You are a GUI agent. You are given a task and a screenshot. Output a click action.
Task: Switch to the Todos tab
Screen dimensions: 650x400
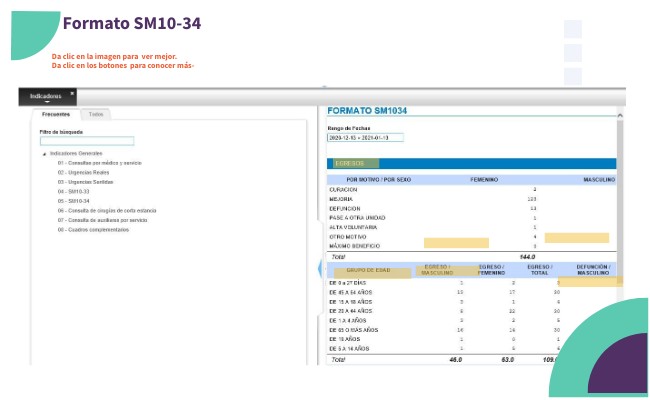pyautogui.click(x=96, y=114)
